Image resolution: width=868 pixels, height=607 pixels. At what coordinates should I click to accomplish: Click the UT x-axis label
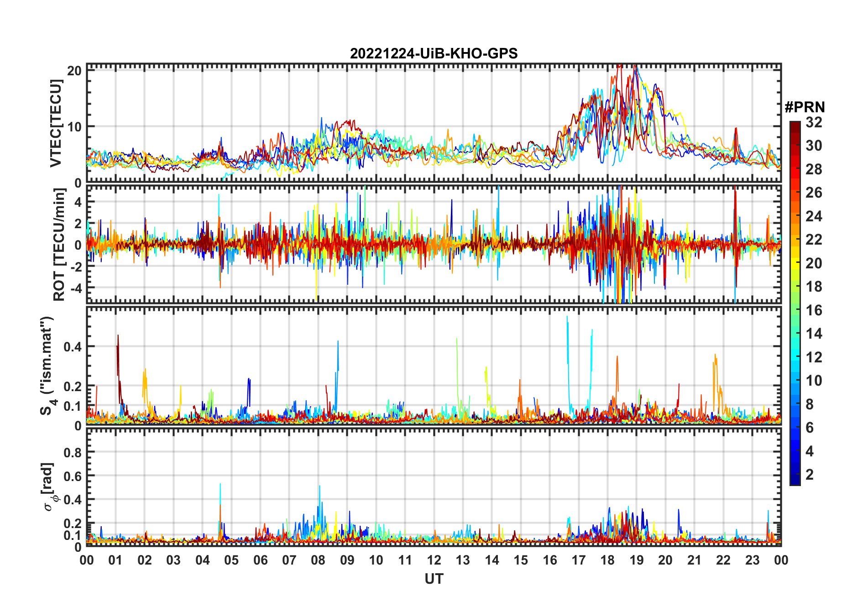[434, 579]
